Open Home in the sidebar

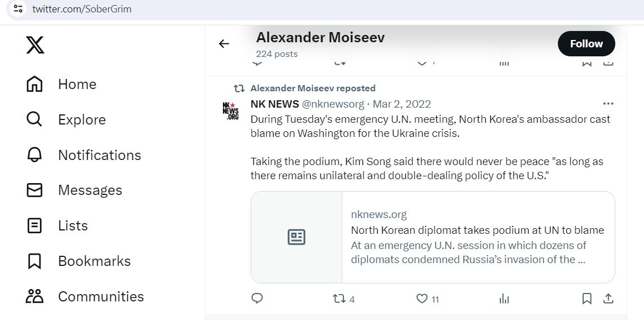point(61,84)
